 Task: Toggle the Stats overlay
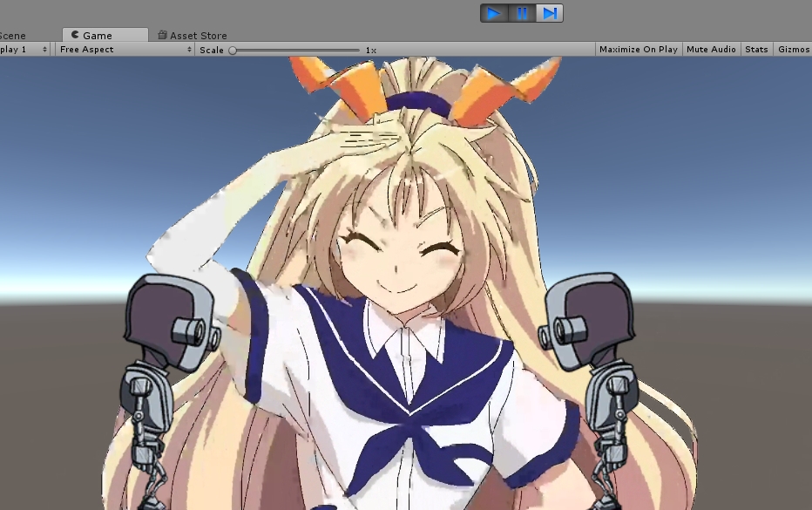coord(756,49)
